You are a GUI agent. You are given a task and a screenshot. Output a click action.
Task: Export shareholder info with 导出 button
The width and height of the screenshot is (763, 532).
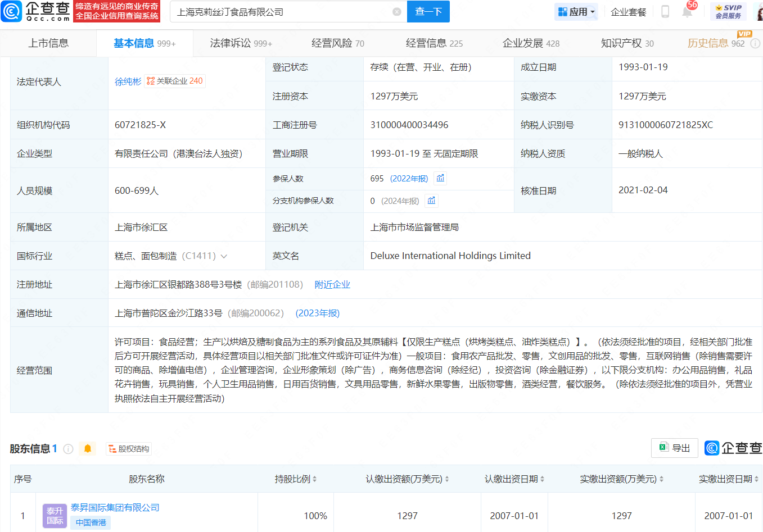pos(675,448)
